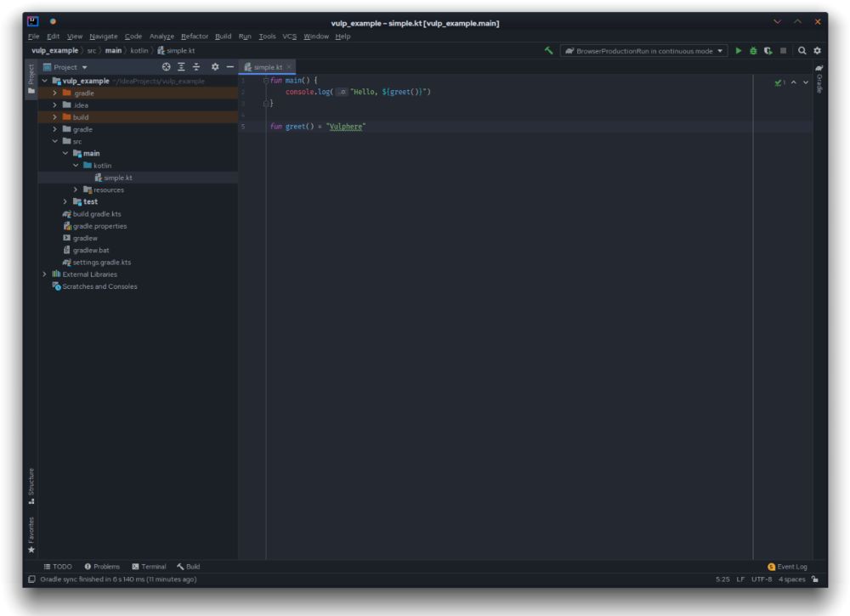Viewport: 850px width, 616px height.
Task: Start debugging with the bug icon
Action: point(753,50)
